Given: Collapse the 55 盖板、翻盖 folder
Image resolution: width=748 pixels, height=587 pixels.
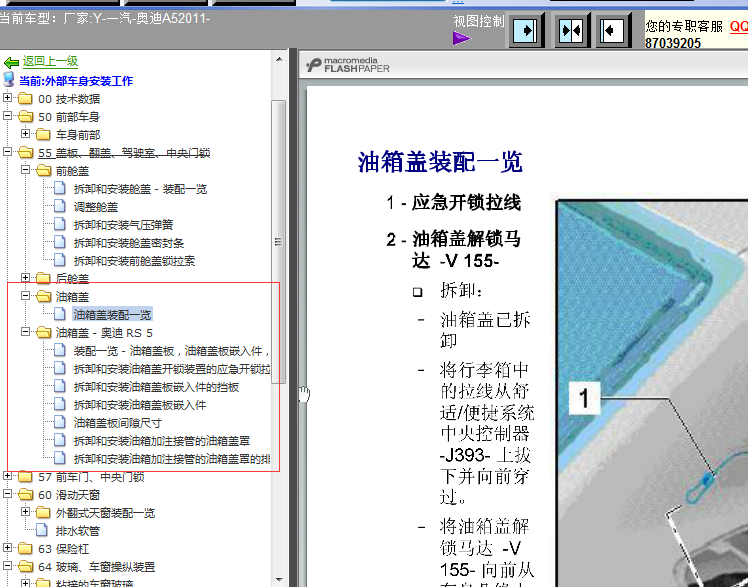Looking at the screenshot, I should (7, 152).
